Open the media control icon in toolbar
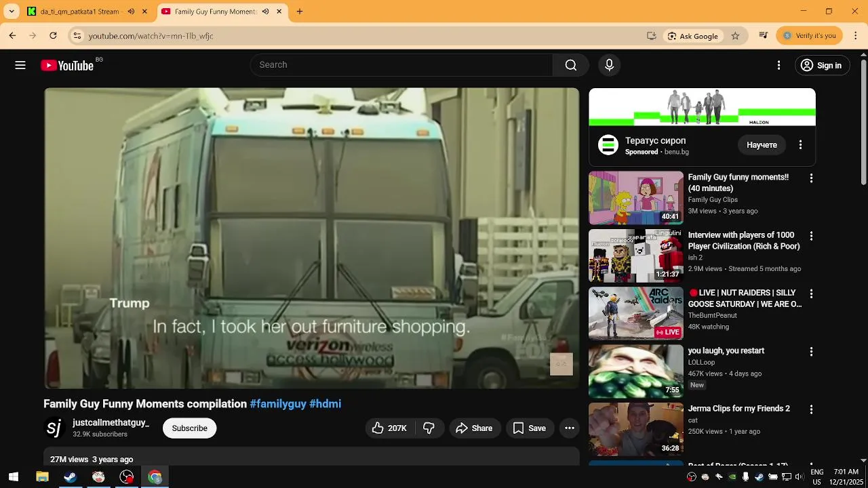 [764, 36]
